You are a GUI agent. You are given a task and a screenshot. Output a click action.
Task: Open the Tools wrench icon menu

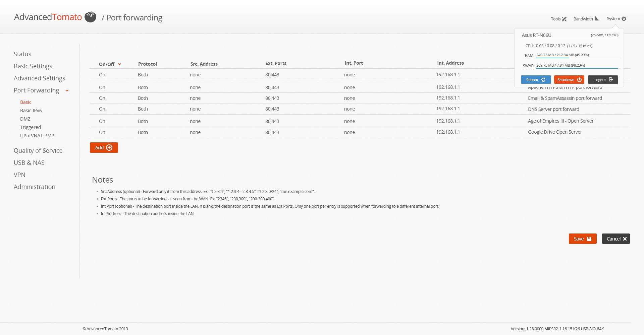coord(564,19)
